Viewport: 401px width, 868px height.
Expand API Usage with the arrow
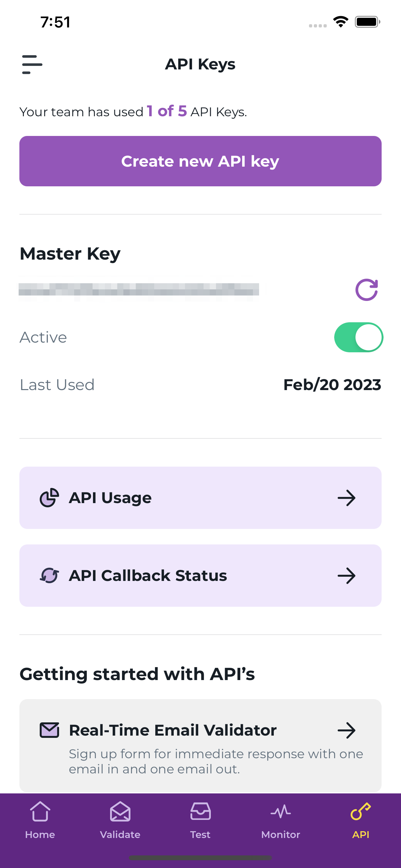point(346,498)
